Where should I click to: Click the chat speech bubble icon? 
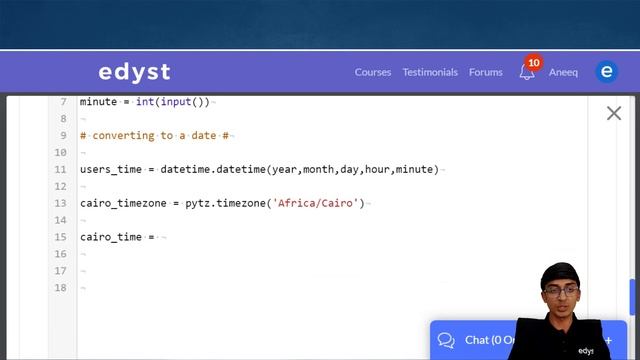pyautogui.click(x=446, y=340)
